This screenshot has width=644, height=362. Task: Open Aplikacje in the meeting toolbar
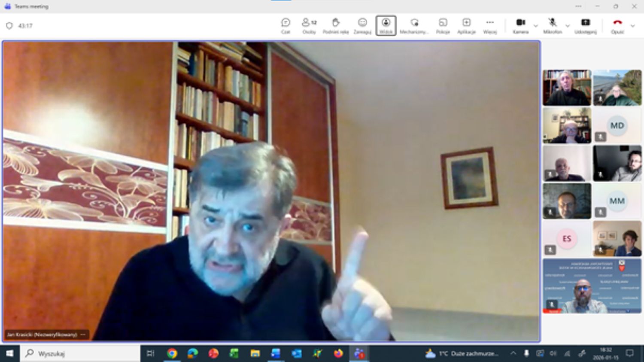tap(466, 25)
